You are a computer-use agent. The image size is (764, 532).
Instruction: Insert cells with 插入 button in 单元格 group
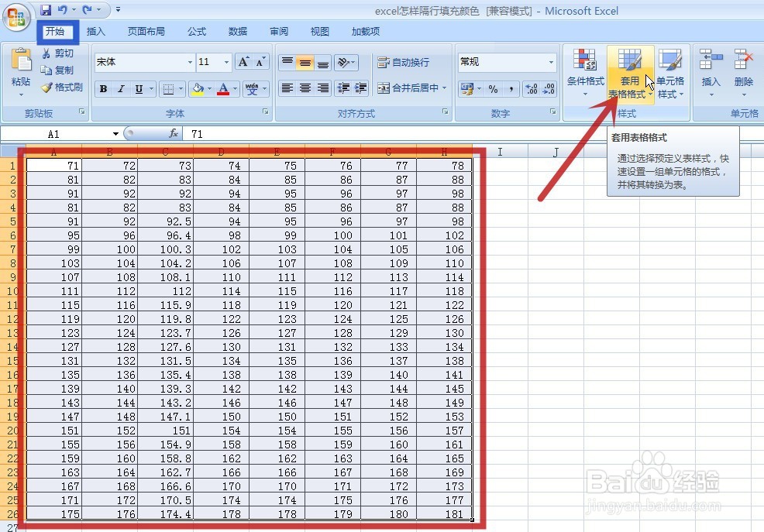click(711, 72)
